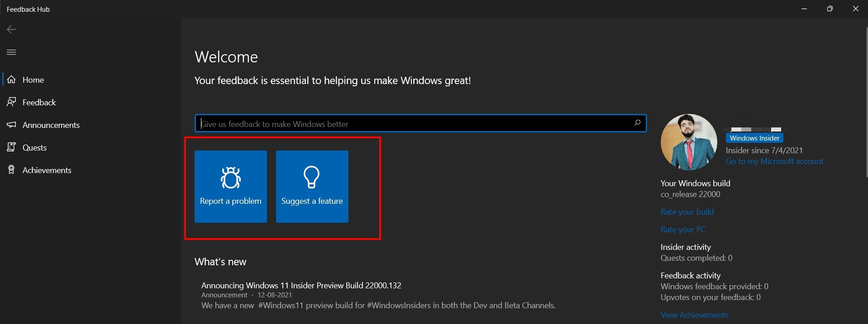This screenshot has width=868, height=324.
Task: Open Go to my Microsoft account link
Action: pos(774,161)
